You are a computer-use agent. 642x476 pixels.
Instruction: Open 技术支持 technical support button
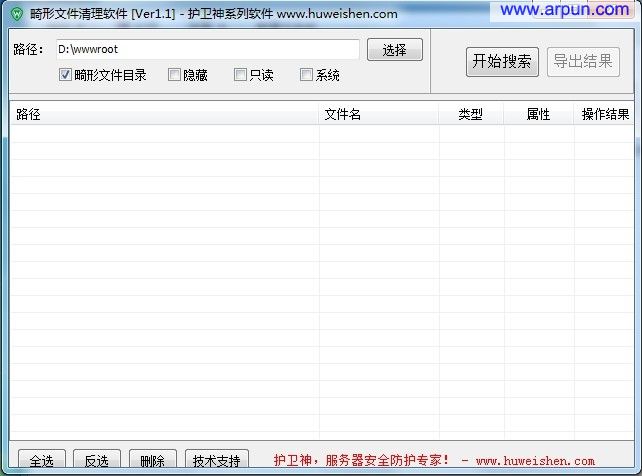(217, 460)
